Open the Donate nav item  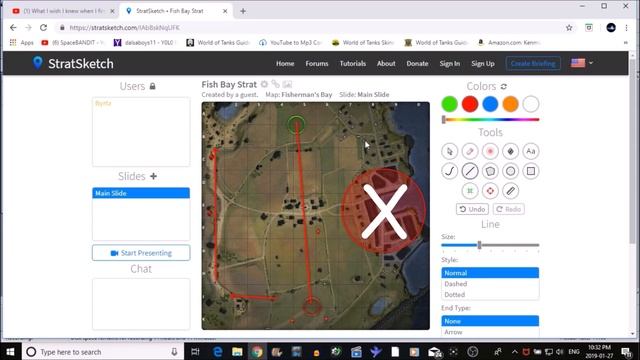(x=417, y=63)
